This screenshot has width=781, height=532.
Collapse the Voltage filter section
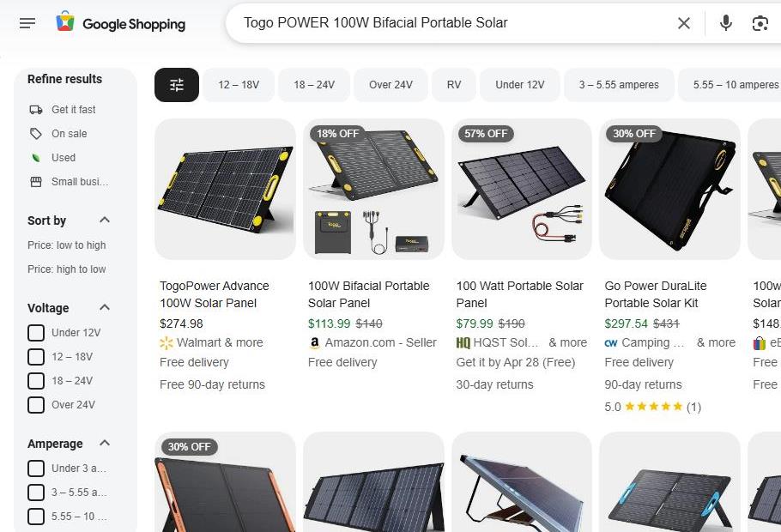(x=105, y=308)
